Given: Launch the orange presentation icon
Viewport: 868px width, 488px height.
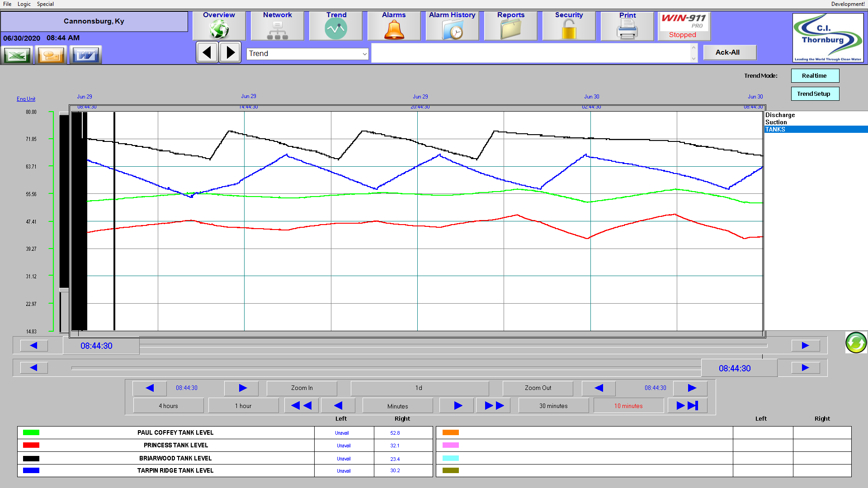Looking at the screenshot, I should pyautogui.click(x=51, y=55).
